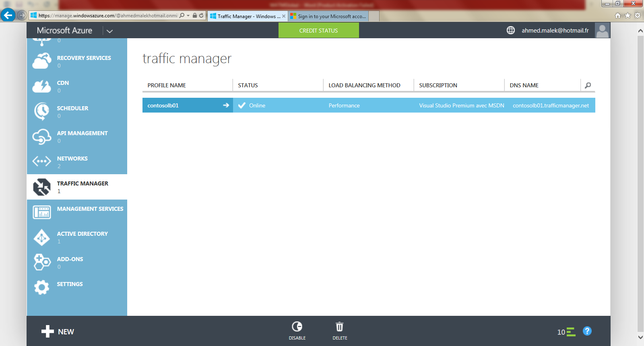
Task: Open RECOVERY SERVICES sidebar label
Action: pyautogui.click(x=84, y=58)
